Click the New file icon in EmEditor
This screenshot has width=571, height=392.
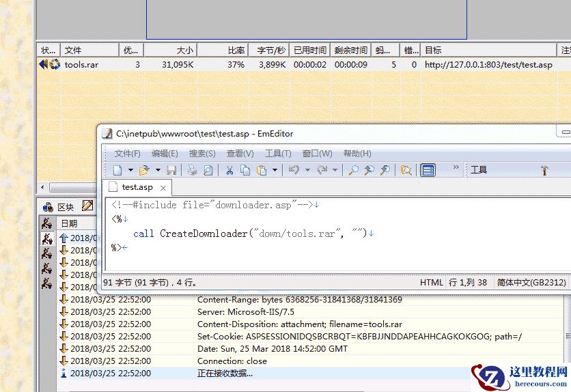coord(117,170)
